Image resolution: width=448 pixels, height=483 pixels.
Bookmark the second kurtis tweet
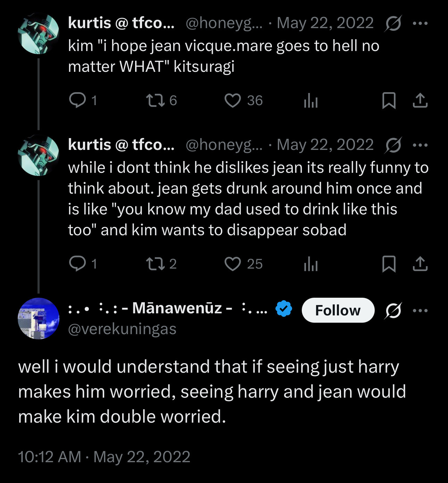[389, 264]
